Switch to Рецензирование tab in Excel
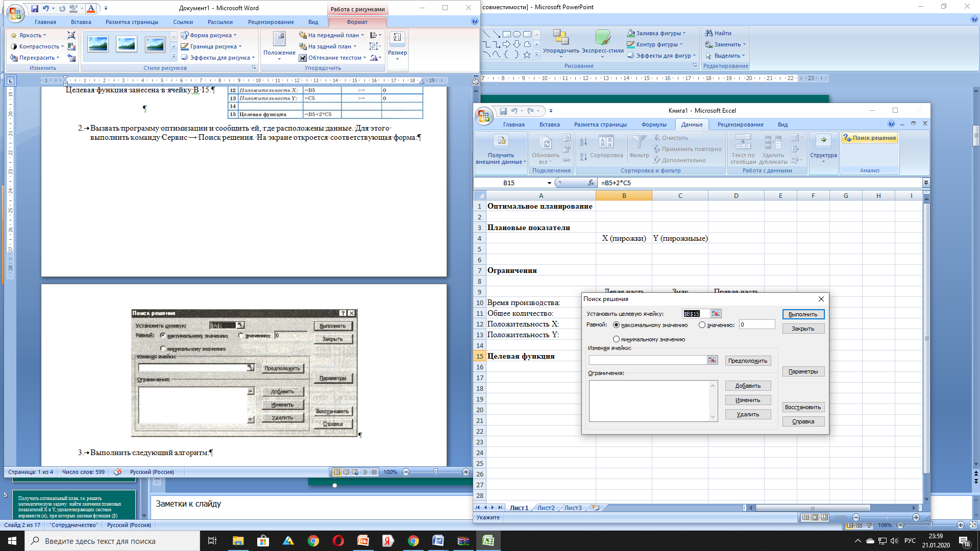This screenshot has height=551, width=980. pyautogui.click(x=740, y=124)
